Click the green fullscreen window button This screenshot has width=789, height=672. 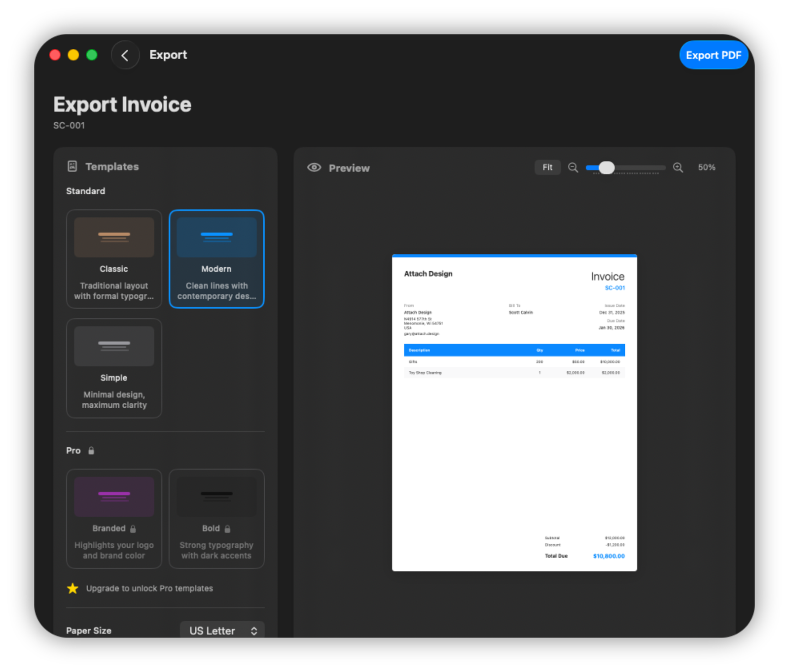pos(92,55)
